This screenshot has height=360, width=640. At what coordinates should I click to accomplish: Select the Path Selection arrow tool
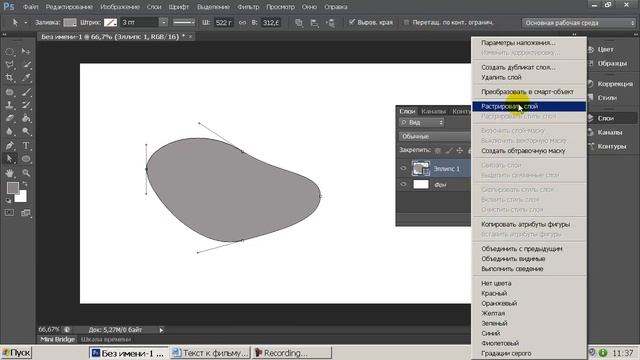tap(10, 159)
